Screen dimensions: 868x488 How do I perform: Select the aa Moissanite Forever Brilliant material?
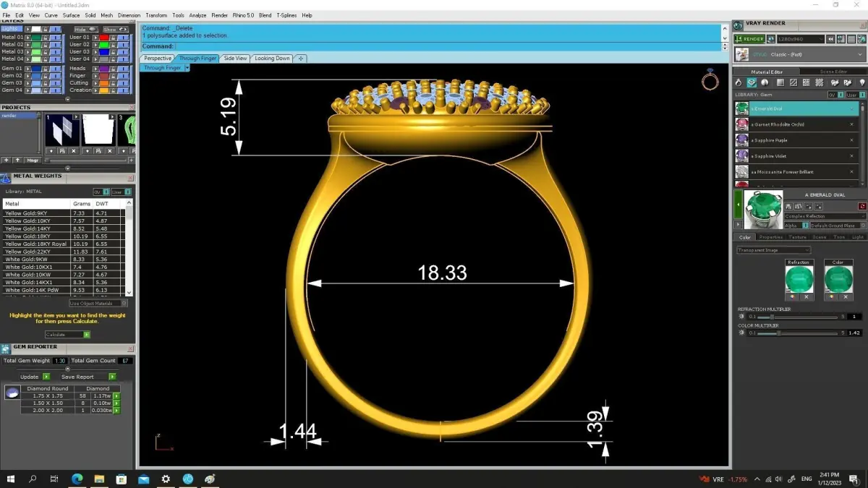tap(796, 172)
